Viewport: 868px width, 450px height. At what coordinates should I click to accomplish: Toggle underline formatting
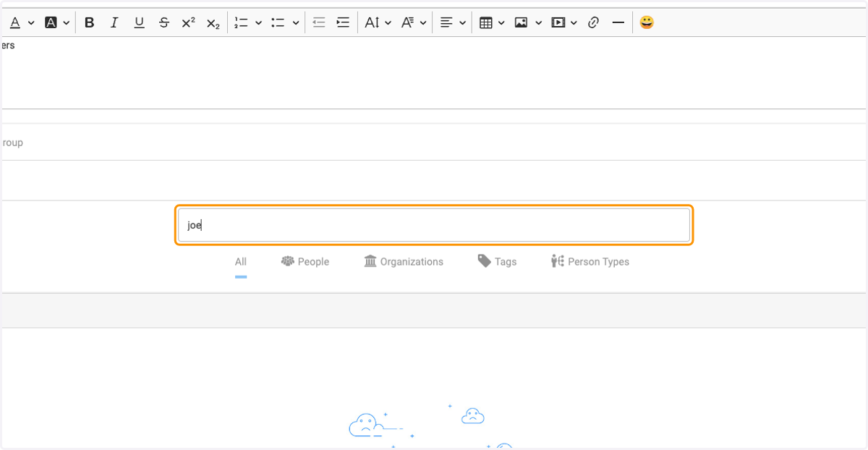pyautogui.click(x=139, y=22)
